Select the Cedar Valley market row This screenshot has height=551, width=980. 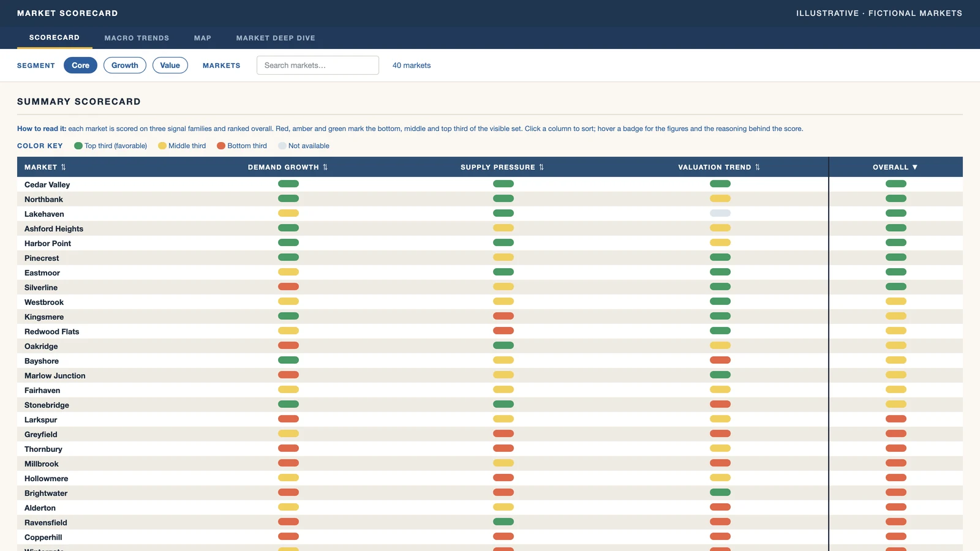[x=490, y=184]
